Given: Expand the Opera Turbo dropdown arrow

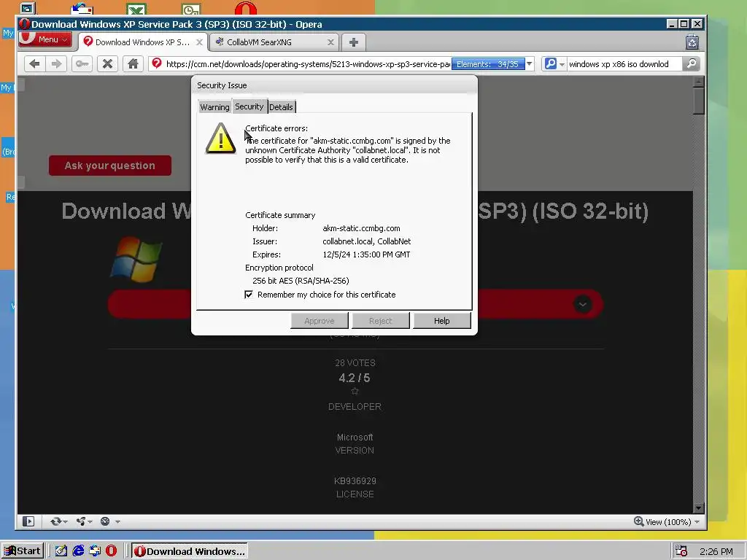Looking at the screenshot, I should (x=117, y=522).
